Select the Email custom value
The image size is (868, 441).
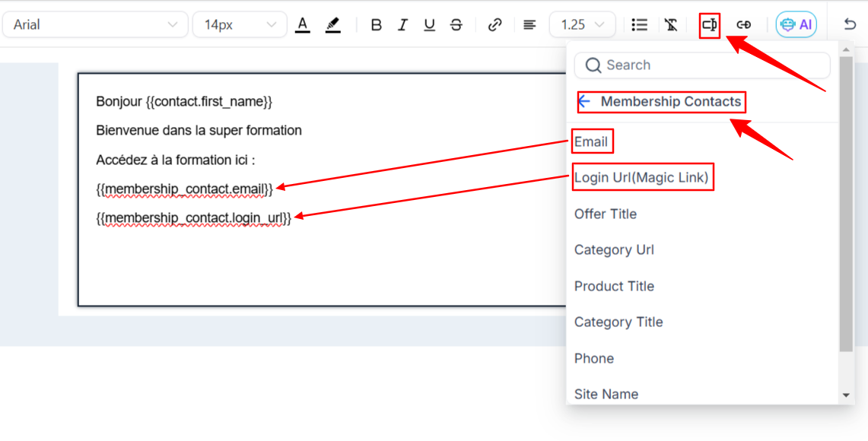tap(591, 142)
